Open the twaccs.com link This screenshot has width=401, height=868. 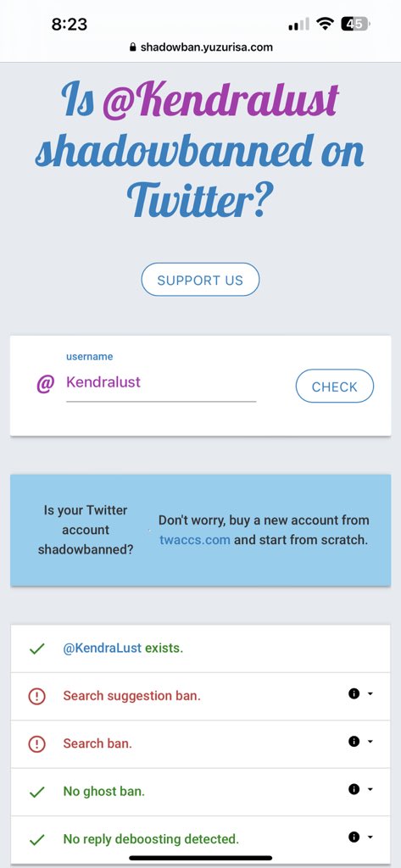coord(194,539)
